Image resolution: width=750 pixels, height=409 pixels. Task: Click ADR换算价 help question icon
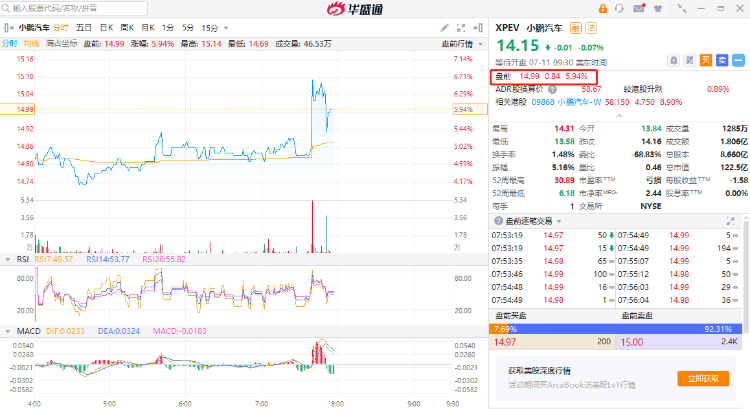[x=552, y=89]
